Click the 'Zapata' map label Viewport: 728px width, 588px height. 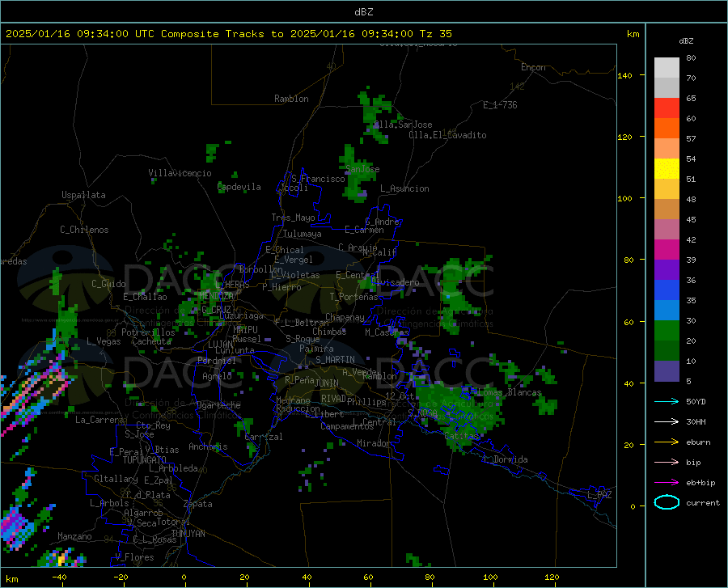click(198, 504)
